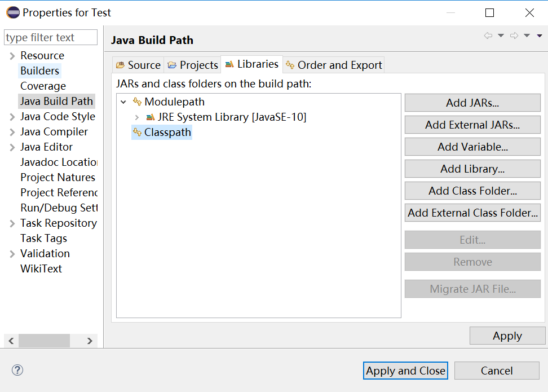Click the back navigation arrow icon
548x392 pixels.
(x=488, y=36)
